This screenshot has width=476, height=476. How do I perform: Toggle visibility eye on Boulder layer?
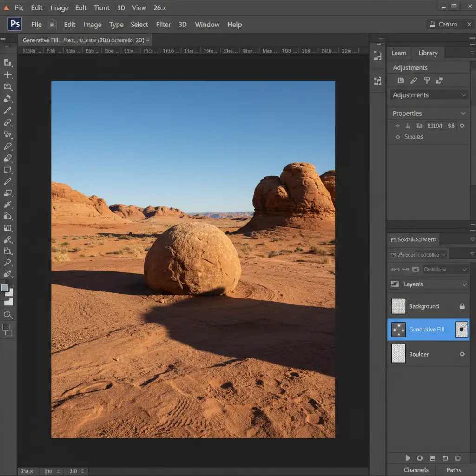tap(462, 354)
